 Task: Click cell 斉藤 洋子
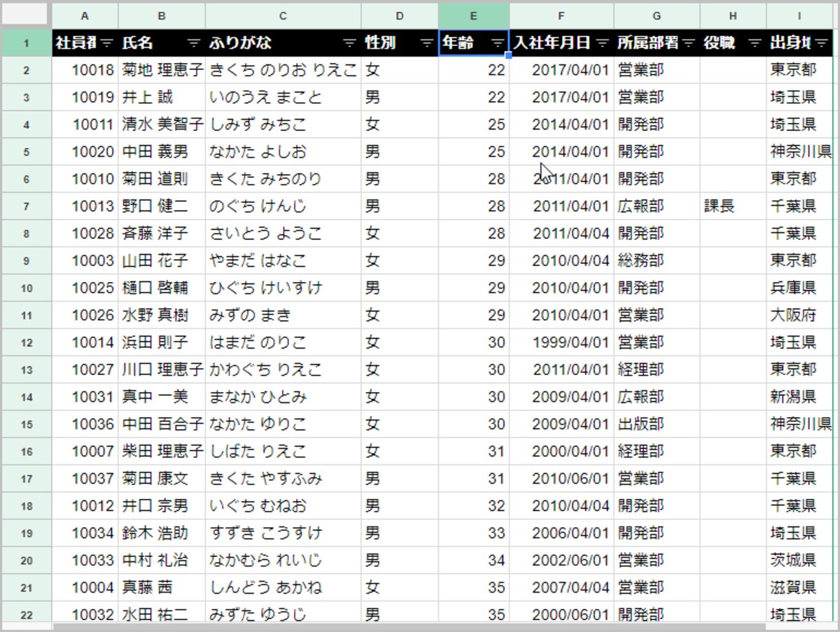[162, 234]
